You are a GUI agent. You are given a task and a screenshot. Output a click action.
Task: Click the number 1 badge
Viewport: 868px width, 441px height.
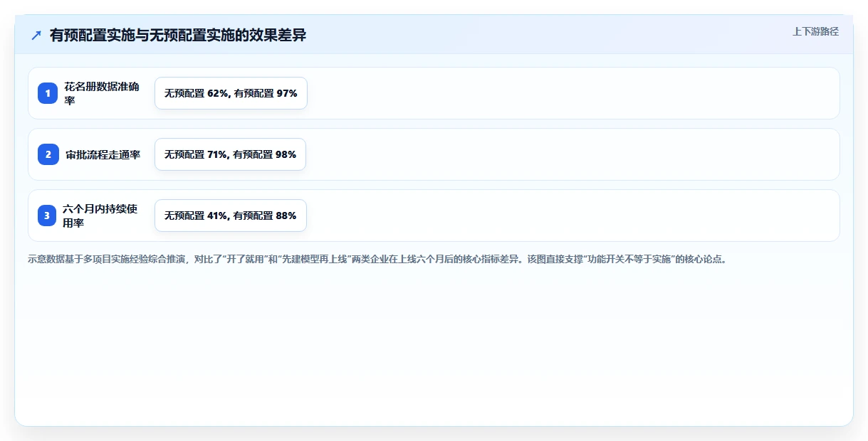click(48, 93)
